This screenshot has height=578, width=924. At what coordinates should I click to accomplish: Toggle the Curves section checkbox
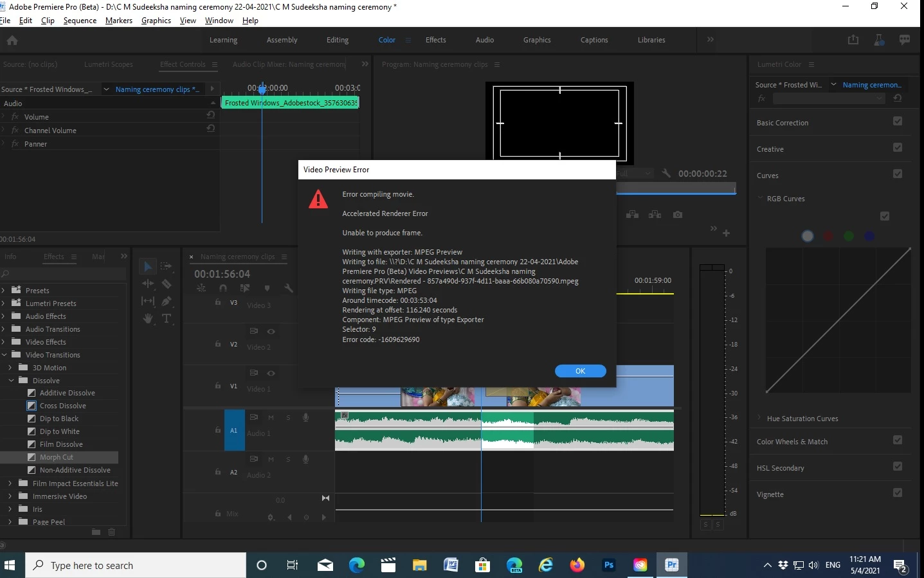tap(898, 174)
